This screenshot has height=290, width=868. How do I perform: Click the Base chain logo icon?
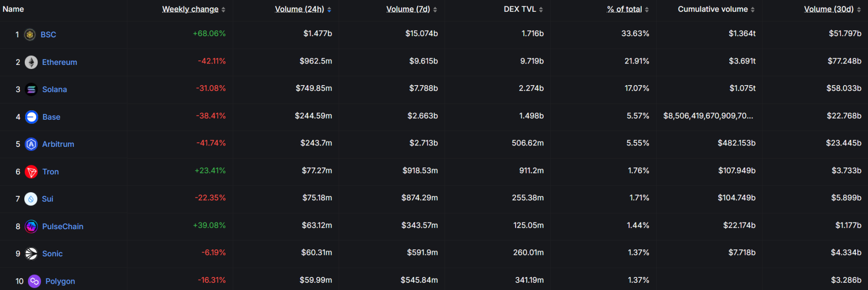pos(32,117)
